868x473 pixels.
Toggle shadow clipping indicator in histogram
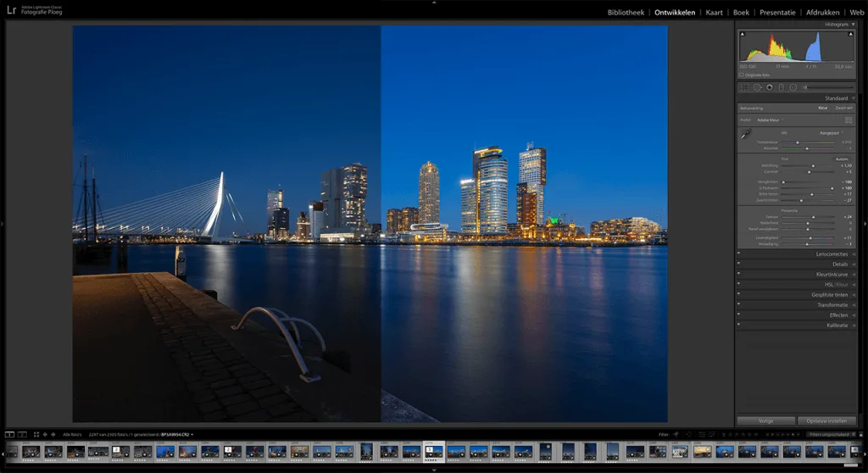pyautogui.click(x=743, y=35)
